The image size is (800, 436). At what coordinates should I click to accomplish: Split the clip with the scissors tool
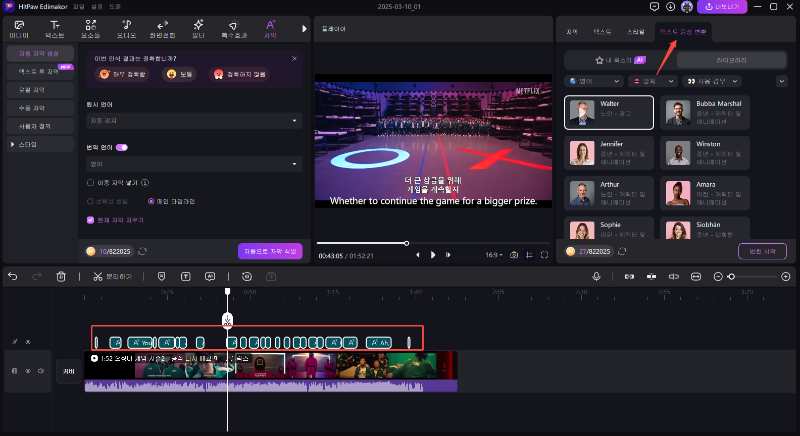coord(112,276)
